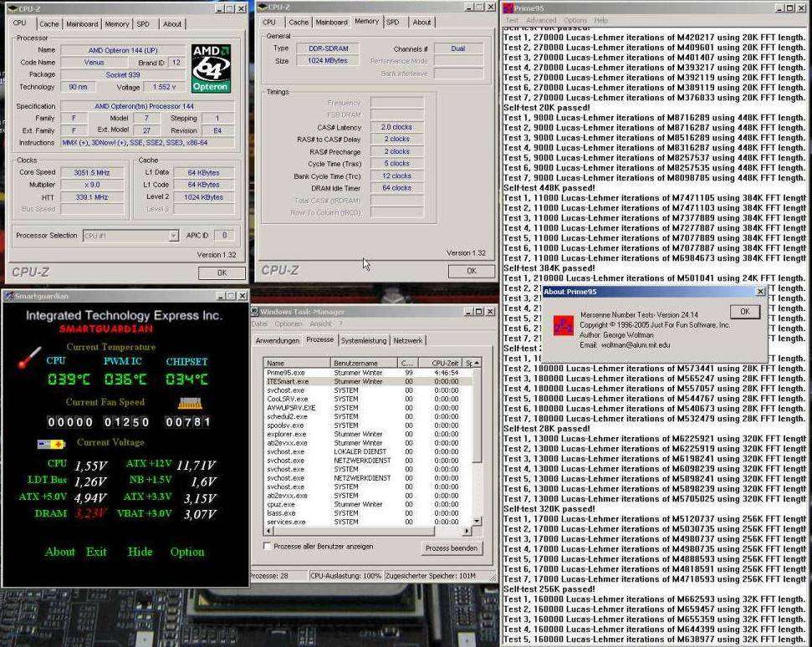The image size is (812, 647).
Task: Select the schedul2.exe process row
Action: click(x=368, y=416)
